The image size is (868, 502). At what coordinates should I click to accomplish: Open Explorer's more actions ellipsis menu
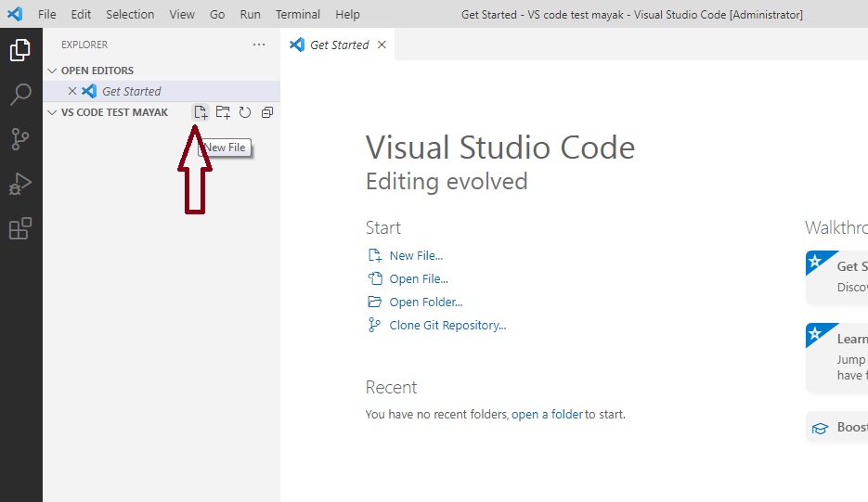(x=259, y=45)
